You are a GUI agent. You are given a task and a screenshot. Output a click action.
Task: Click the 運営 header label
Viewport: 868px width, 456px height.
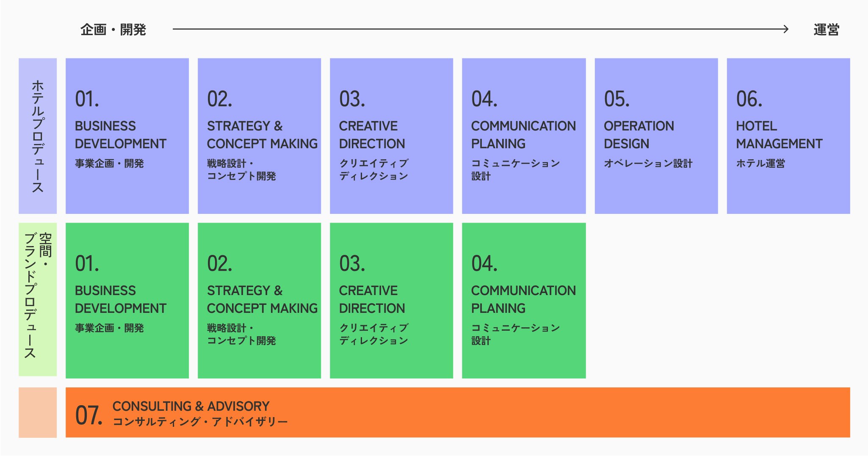coord(826,30)
